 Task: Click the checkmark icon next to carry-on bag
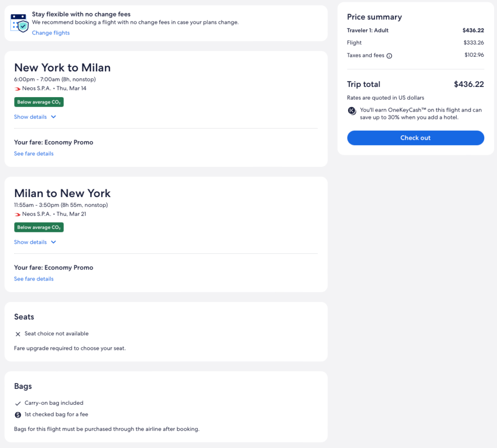pyautogui.click(x=18, y=403)
